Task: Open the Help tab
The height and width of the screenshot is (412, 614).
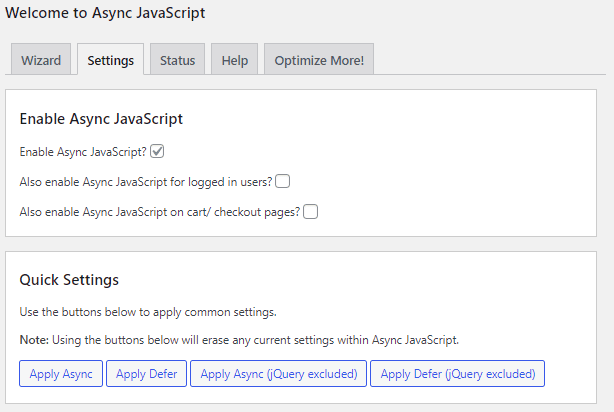Action: tap(235, 59)
